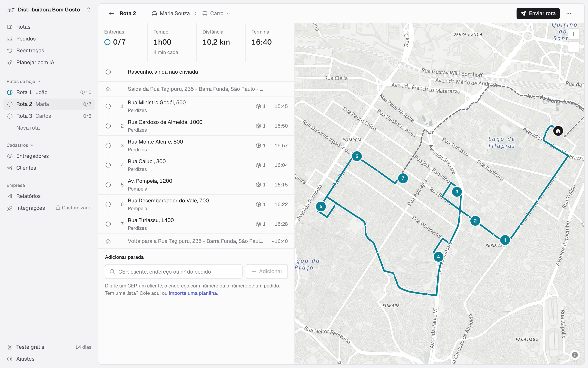Focus the CEP, cliente, endereço search field
588x368 pixels.
(x=174, y=271)
